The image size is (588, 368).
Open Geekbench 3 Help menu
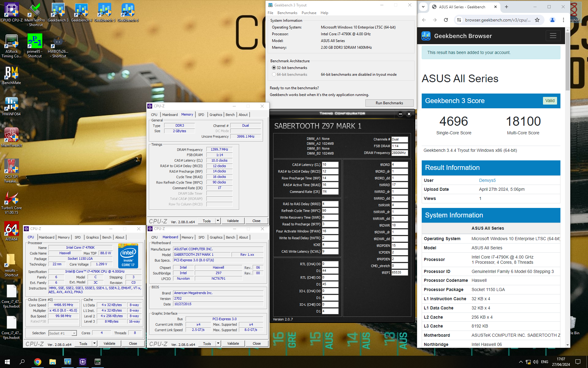click(x=324, y=13)
